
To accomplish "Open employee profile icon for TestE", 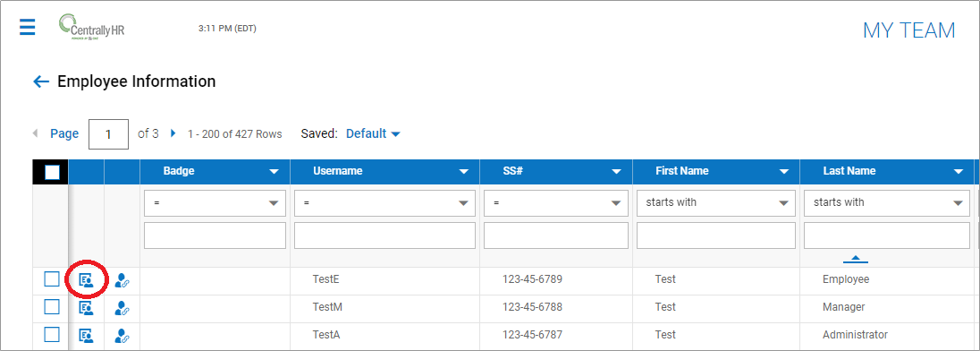I will 86,281.
